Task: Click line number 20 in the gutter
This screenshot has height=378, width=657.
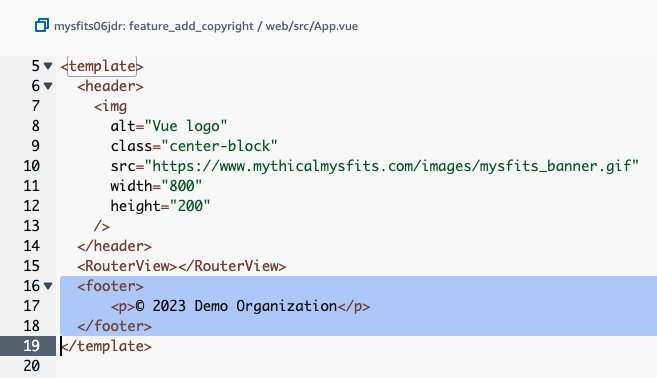Action: pos(31,366)
